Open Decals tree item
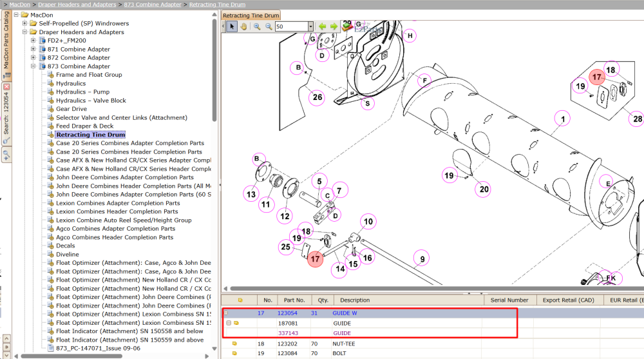 pos(66,246)
